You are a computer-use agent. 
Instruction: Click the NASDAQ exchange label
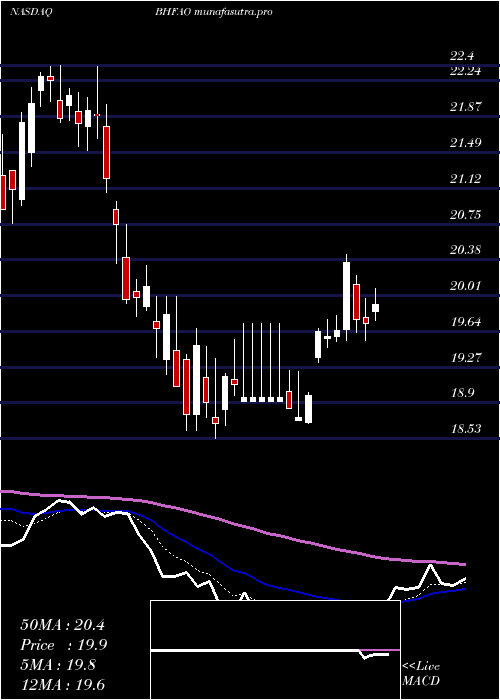[x=31, y=12]
